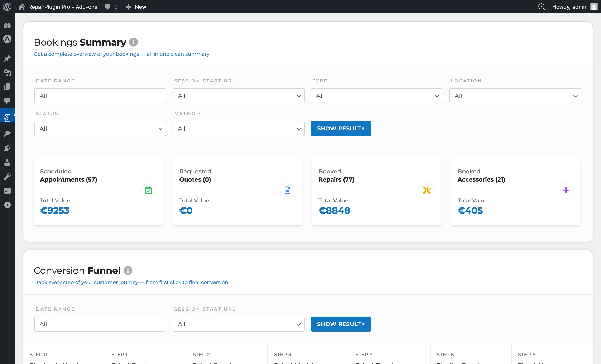This screenshot has height=364, width=601.
Task: Open the Tools wrench icon
Action: [x=7, y=176]
